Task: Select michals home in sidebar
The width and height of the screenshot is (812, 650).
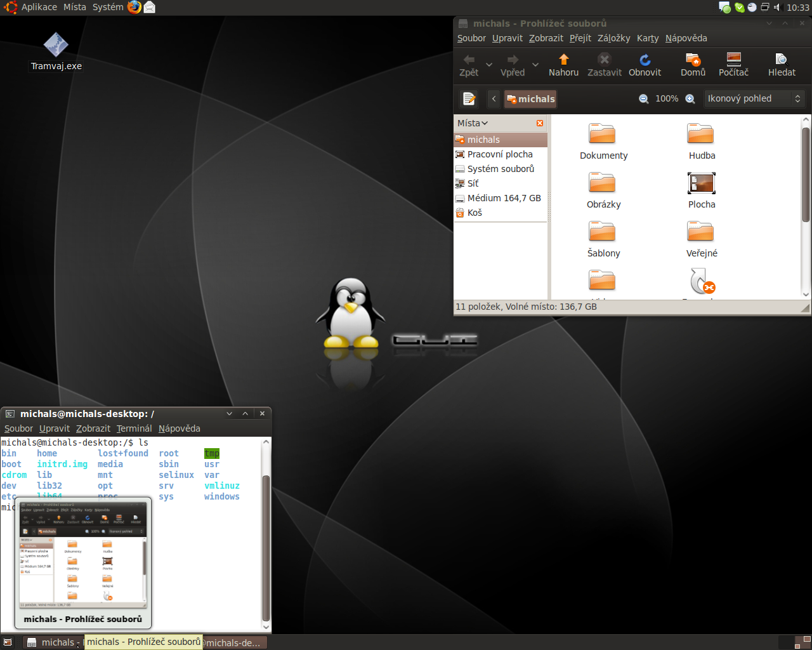Action: click(501, 140)
